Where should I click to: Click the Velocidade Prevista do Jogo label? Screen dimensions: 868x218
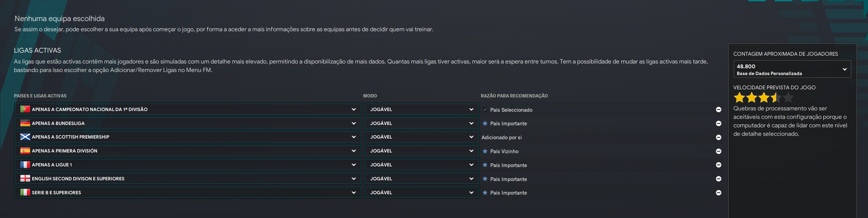774,88
